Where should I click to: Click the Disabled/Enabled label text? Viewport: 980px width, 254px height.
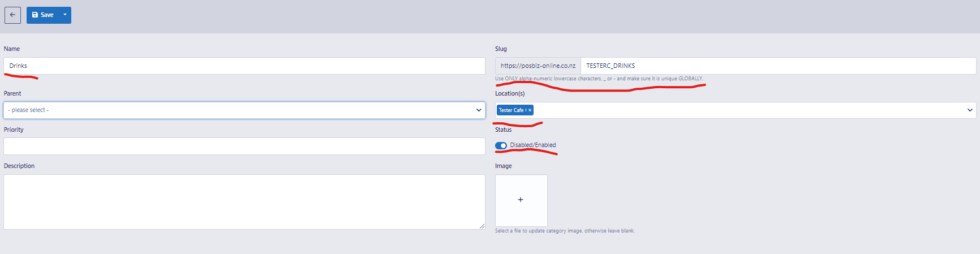(x=532, y=145)
